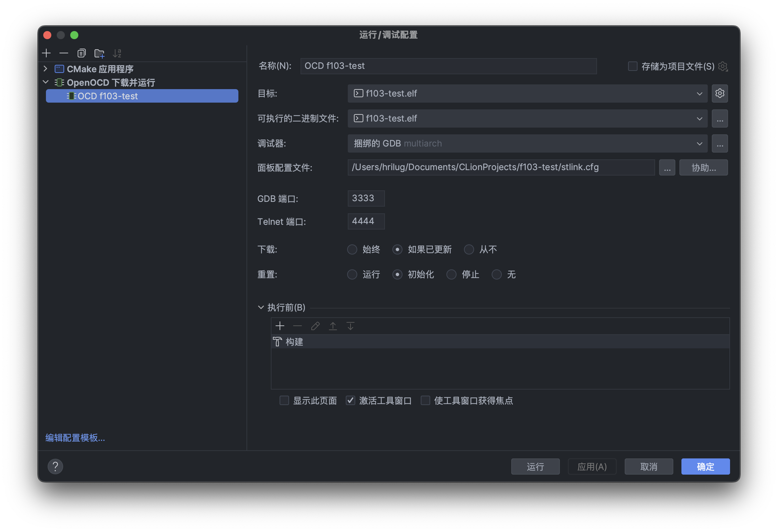Click the help question mark button
The image size is (778, 532).
pyautogui.click(x=55, y=467)
